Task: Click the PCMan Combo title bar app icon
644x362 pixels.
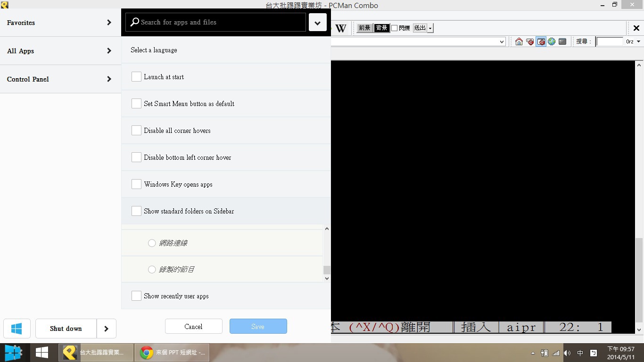Action: pos(4,5)
